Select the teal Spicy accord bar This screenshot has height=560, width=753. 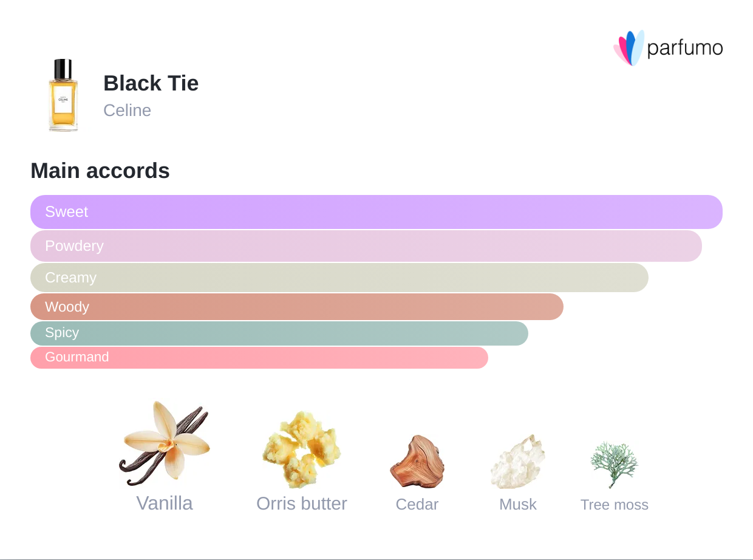(x=279, y=333)
